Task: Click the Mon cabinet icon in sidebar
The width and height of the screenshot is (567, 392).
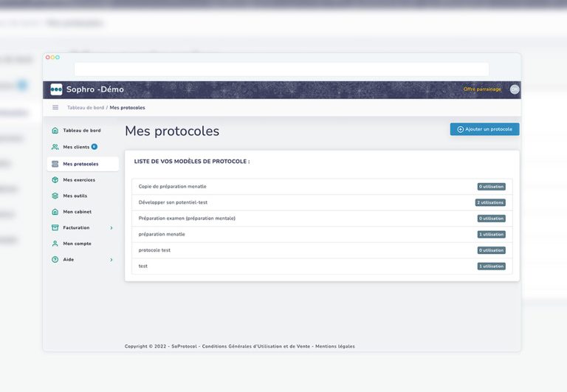Action: (55, 212)
